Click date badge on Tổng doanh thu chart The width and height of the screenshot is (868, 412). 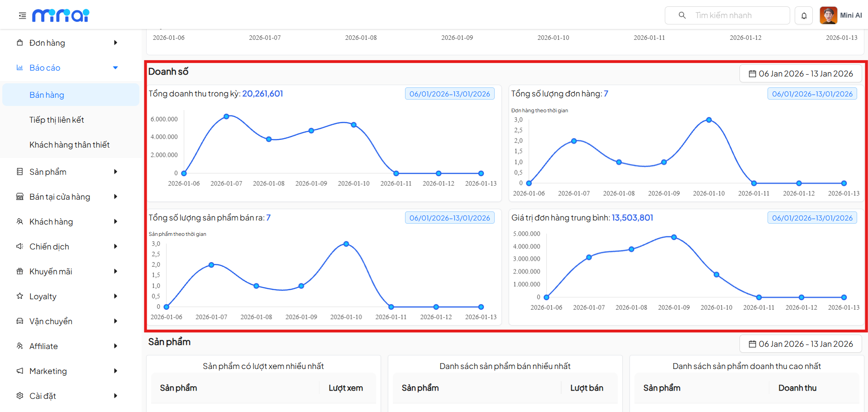pos(449,94)
